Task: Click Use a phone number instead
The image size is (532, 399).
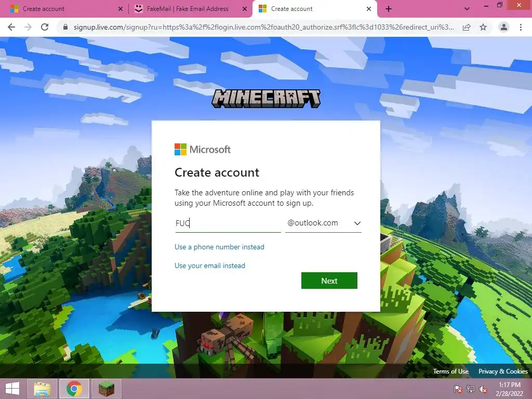Action: tap(219, 247)
